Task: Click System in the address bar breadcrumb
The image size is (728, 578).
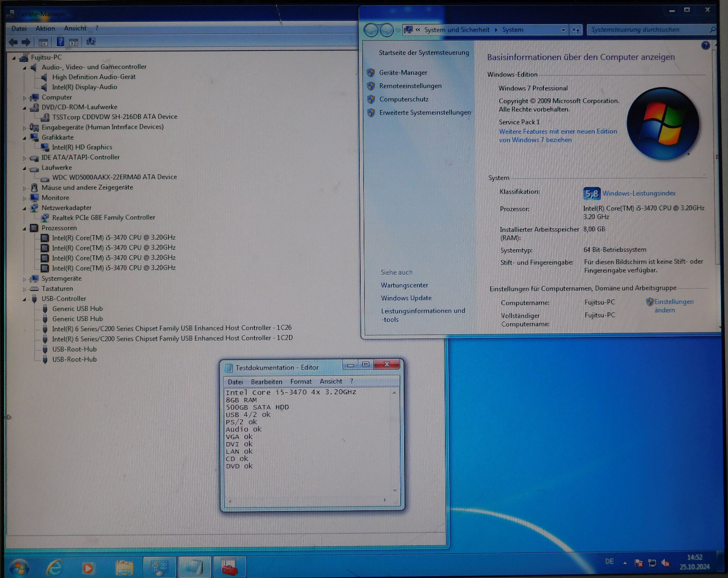Action: (512, 30)
